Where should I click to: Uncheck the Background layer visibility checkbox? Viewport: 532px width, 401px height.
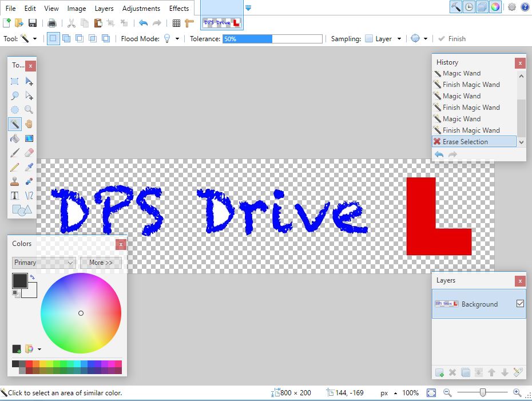[x=519, y=304]
